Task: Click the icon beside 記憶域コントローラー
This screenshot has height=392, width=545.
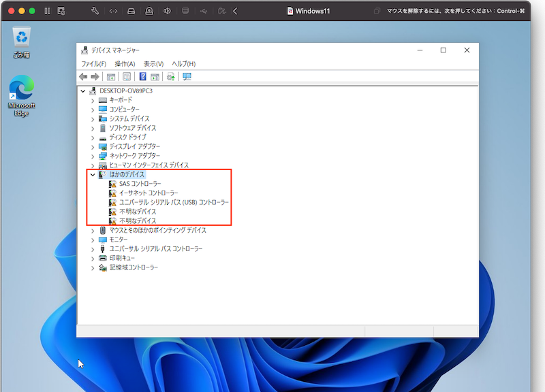Action: click(x=103, y=267)
